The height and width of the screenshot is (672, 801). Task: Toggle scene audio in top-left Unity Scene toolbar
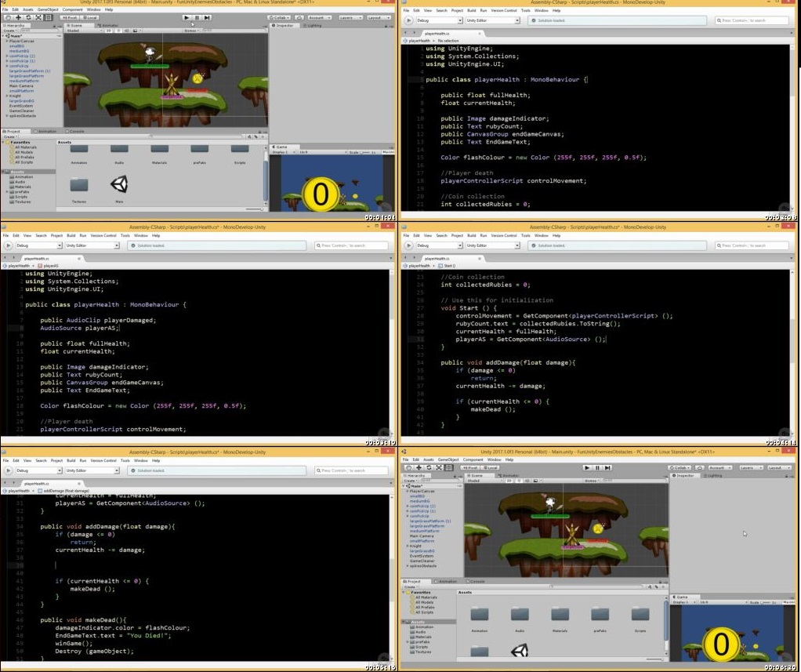[127, 31]
